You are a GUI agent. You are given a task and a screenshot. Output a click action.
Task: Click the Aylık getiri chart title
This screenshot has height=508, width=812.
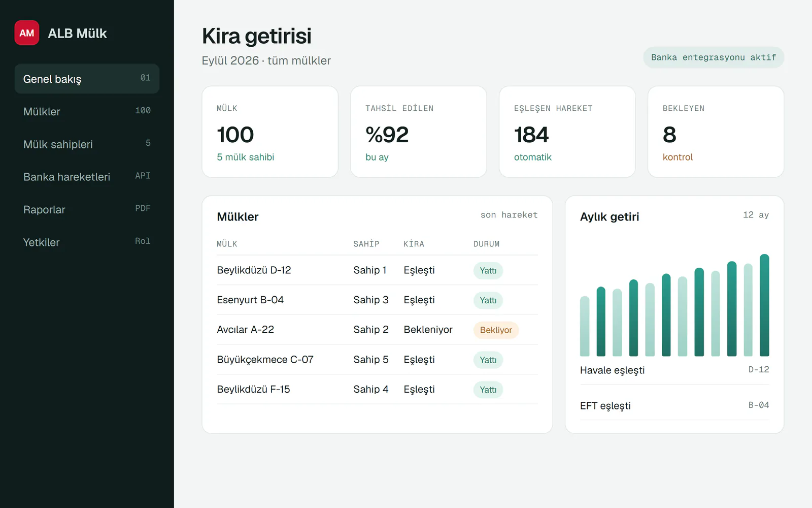(x=610, y=217)
